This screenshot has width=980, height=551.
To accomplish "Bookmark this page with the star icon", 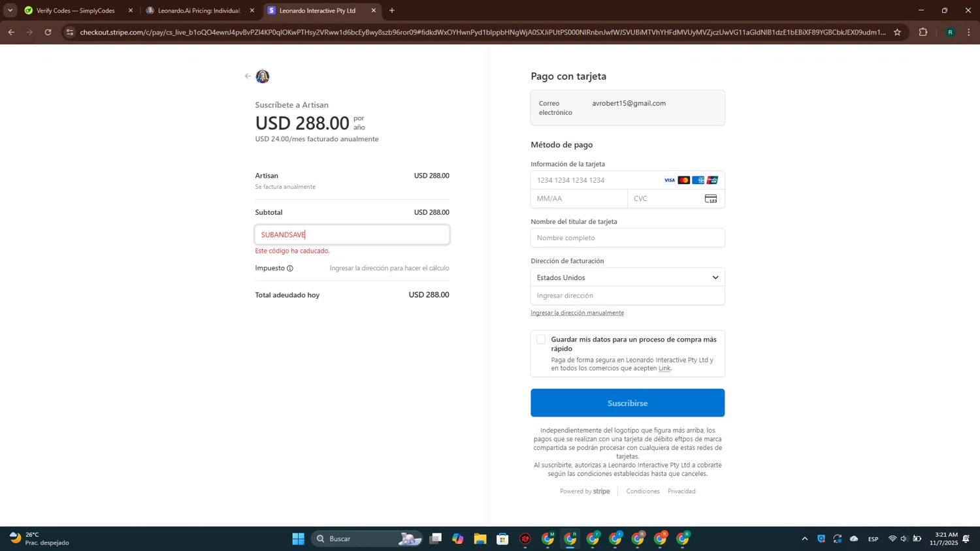I will [x=897, y=32].
